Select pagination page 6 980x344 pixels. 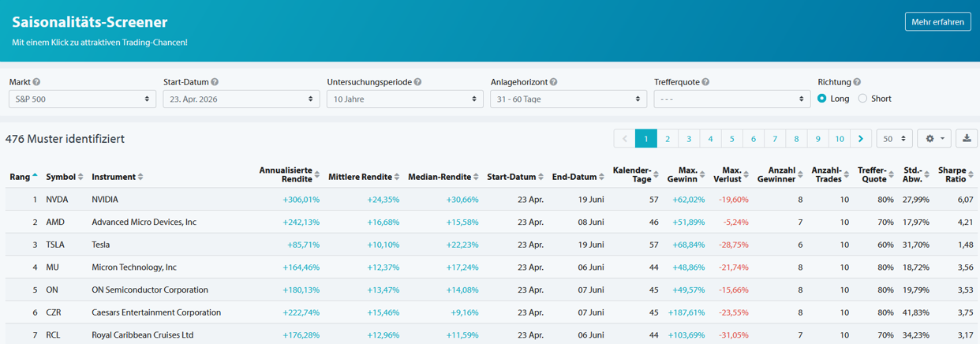(x=754, y=139)
